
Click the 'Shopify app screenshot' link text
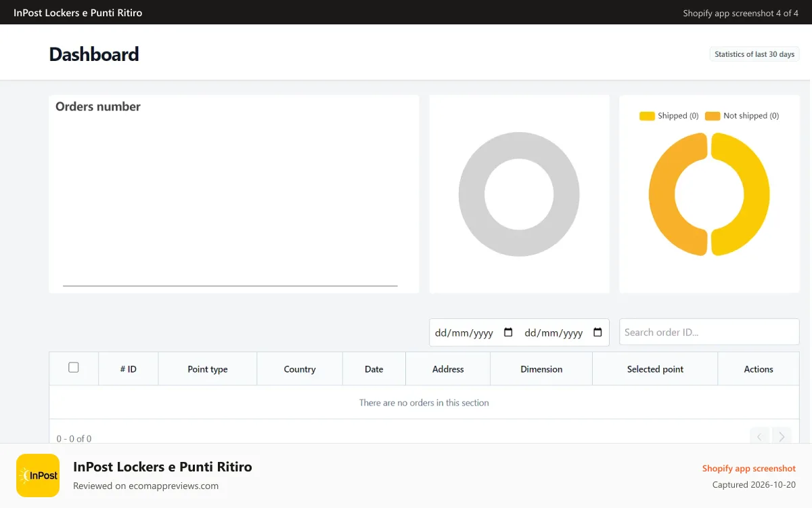pyautogui.click(x=749, y=468)
